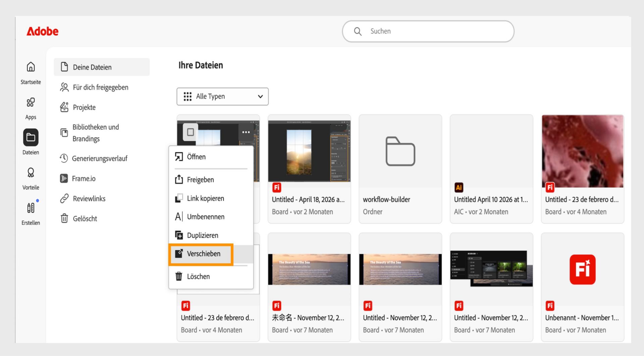Select Löschen menu entry
Viewport: 644px width, 356px height.
click(211, 276)
